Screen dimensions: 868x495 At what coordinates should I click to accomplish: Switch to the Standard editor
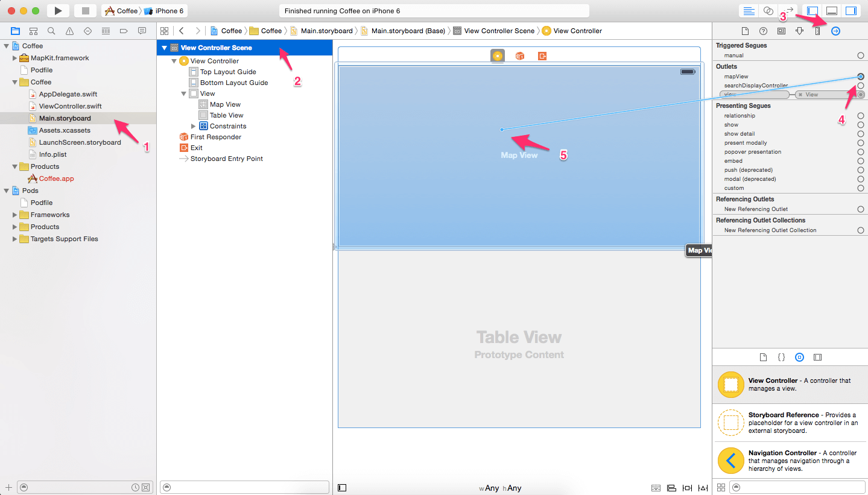749,11
